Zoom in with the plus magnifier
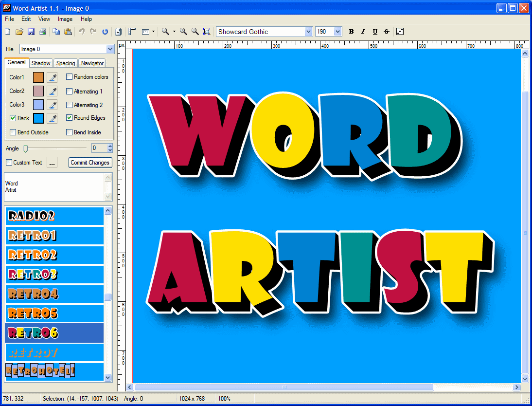 183,32
